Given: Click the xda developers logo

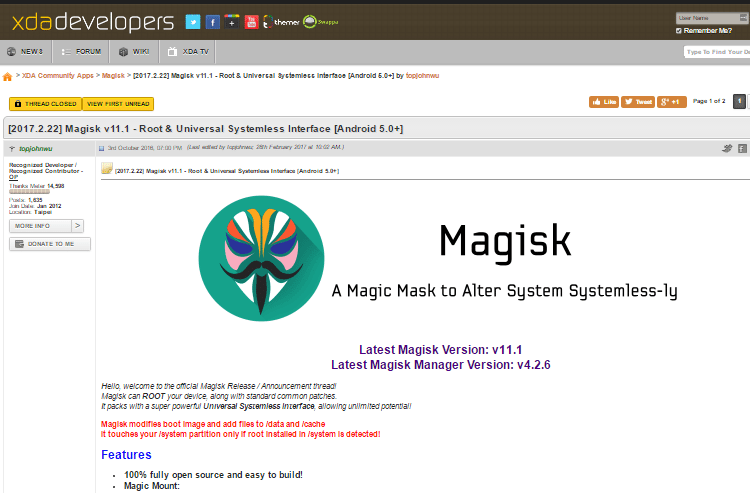Looking at the screenshot, I should 93,22.
